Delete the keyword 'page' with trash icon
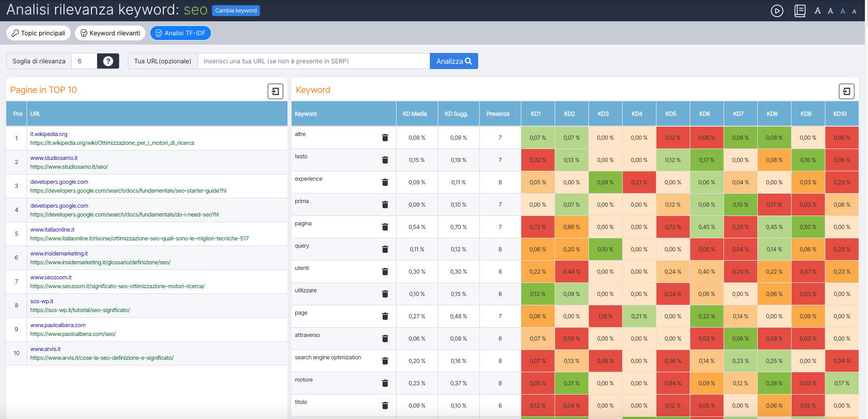Screen dimensions: 868x419 (385, 316)
